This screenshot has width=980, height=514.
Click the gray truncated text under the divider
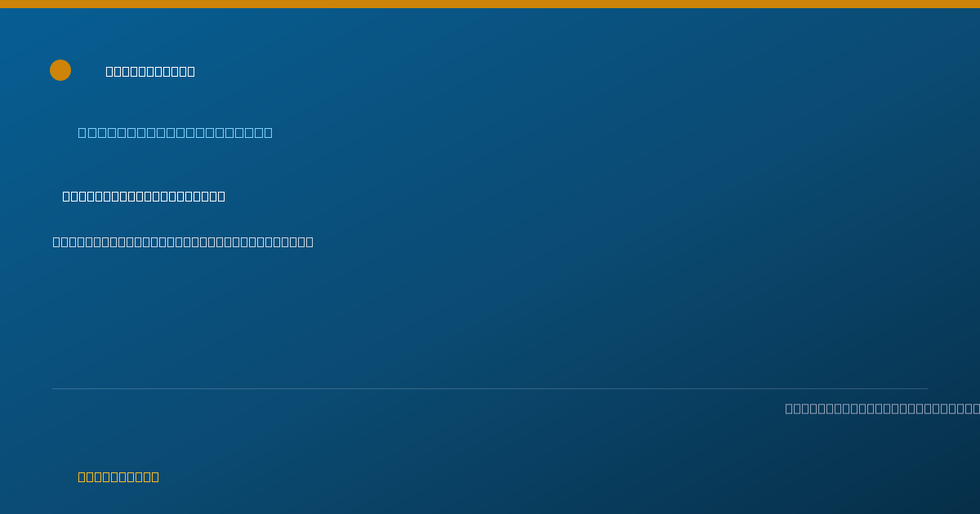882,408
